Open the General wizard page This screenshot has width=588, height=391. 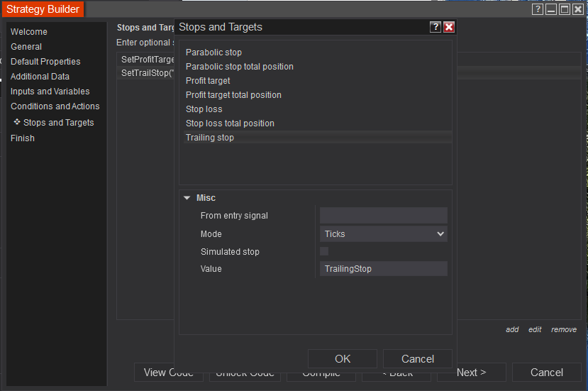[x=26, y=47]
